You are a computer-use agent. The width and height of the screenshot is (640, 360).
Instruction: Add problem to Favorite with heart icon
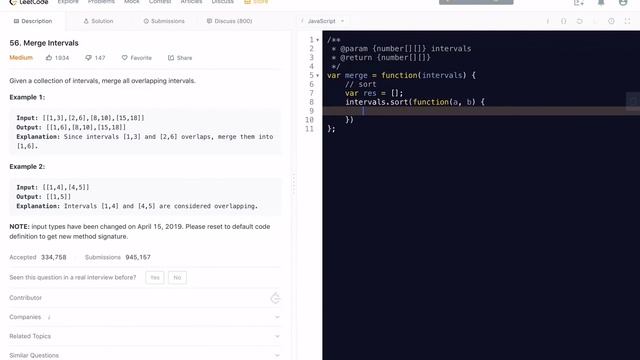click(137, 58)
